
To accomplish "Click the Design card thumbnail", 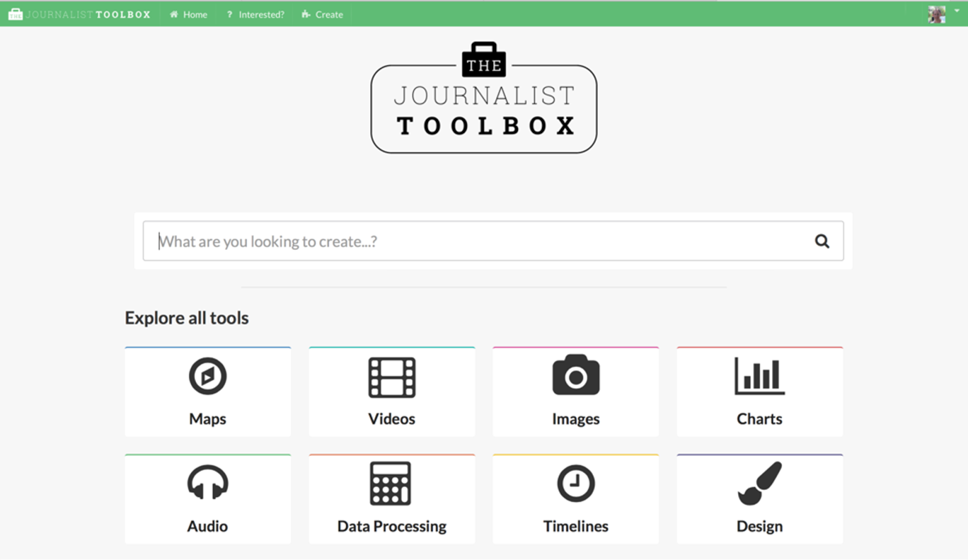I will 759,498.
